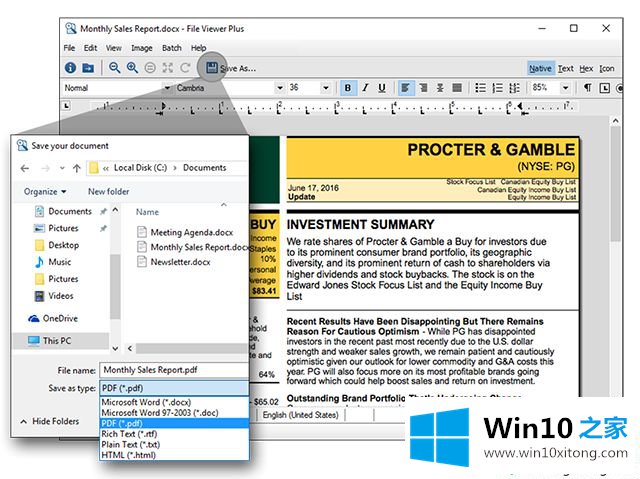Click the English (United States) status entry
Viewport: 640px width, 479px height.
pos(300,415)
